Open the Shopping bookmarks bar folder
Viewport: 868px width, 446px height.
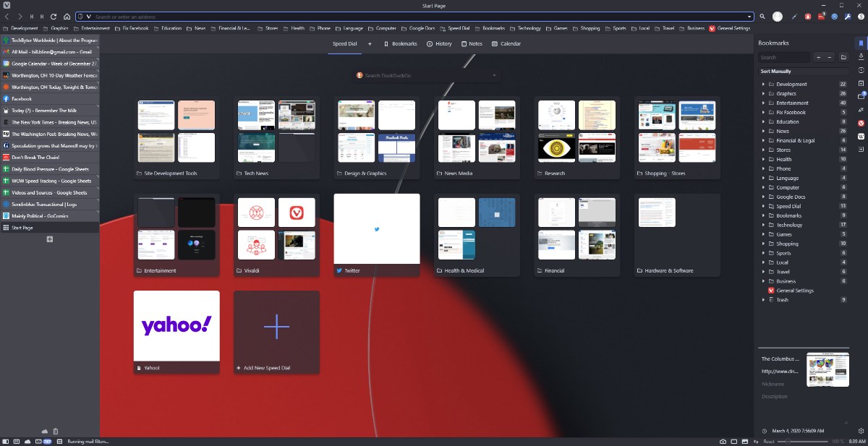(x=586, y=28)
